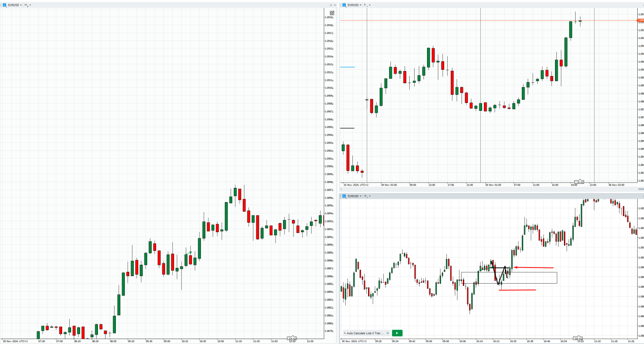Open minute timeframe dropdown in bottom-right chart

367,196
